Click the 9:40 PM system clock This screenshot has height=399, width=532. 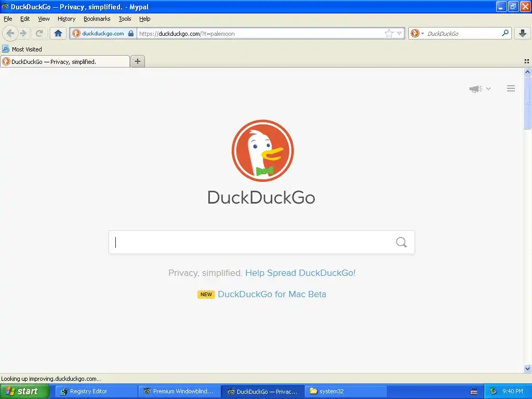click(x=513, y=391)
